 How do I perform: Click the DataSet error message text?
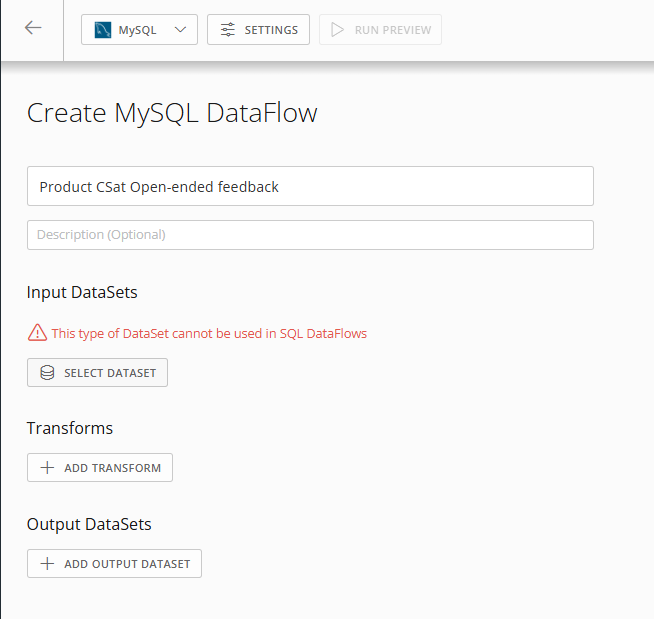click(x=209, y=333)
